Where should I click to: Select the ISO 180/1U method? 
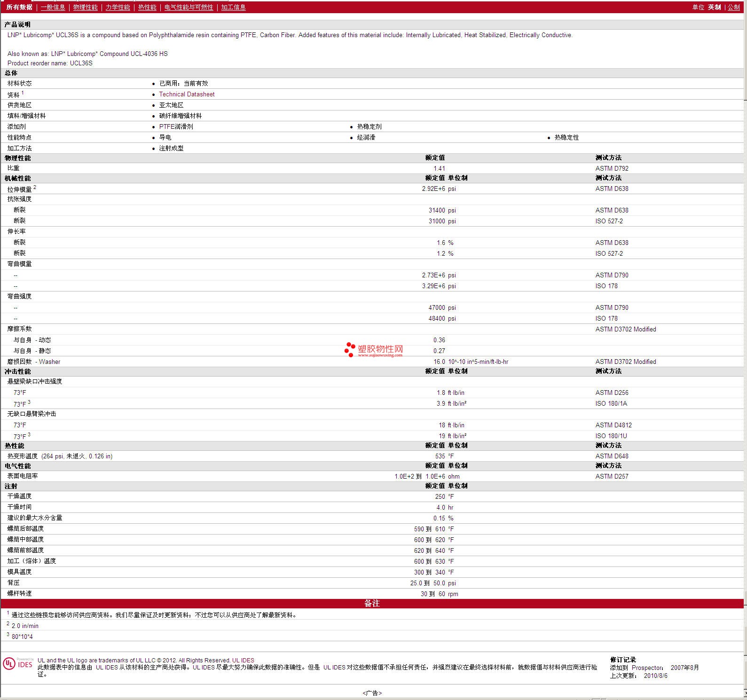[611, 436]
